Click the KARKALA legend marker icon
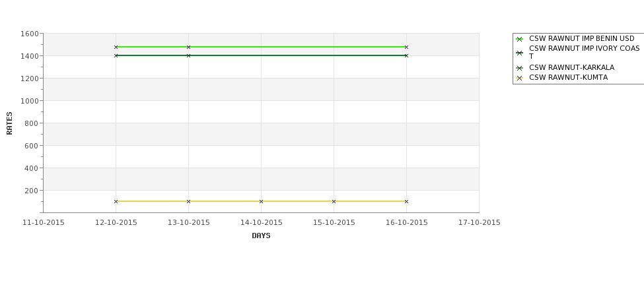Viewport: 644px width, 283px height. [520, 68]
